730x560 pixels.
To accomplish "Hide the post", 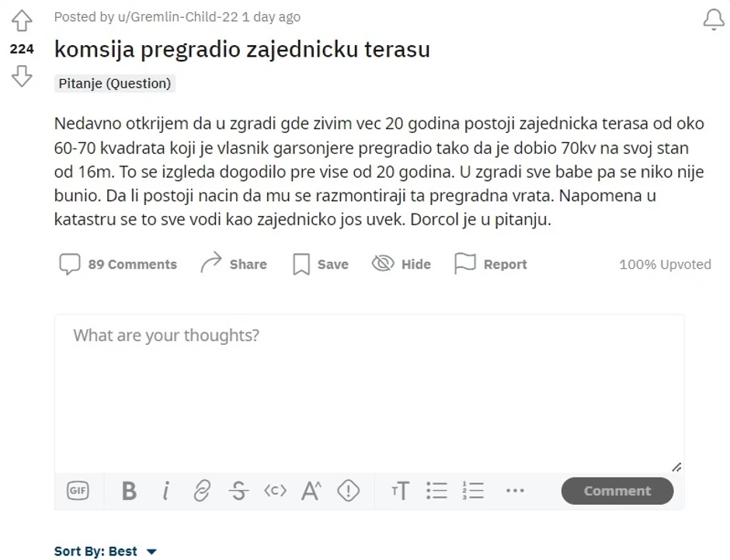I will tap(401, 264).
